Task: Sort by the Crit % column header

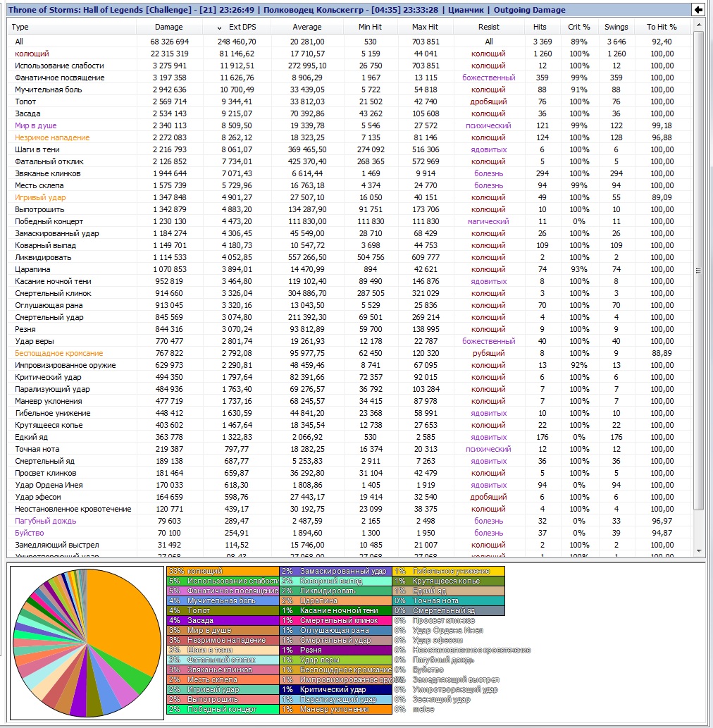Action: coord(579,27)
